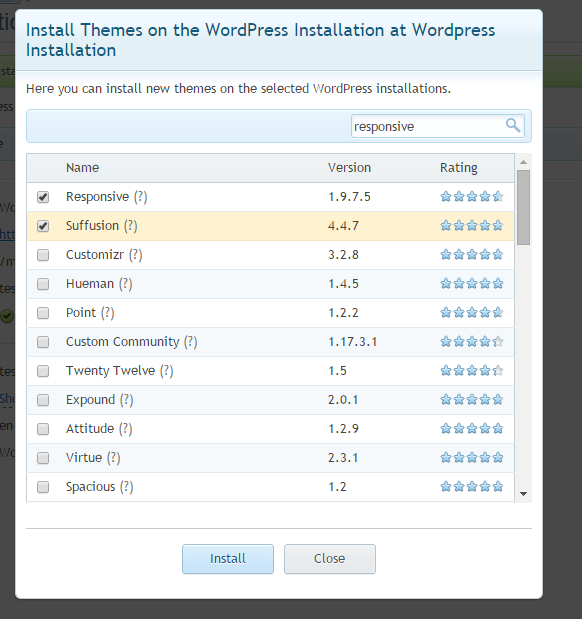Screen dimensions: 582x619
Task: Tick the Attitude theme checkbox
Action: pyautogui.click(x=43, y=429)
